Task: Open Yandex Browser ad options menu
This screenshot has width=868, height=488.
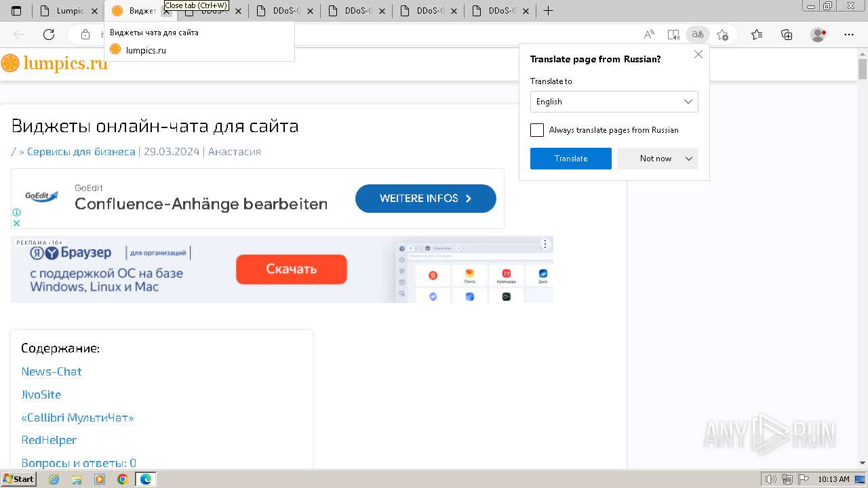Action: click(x=545, y=244)
